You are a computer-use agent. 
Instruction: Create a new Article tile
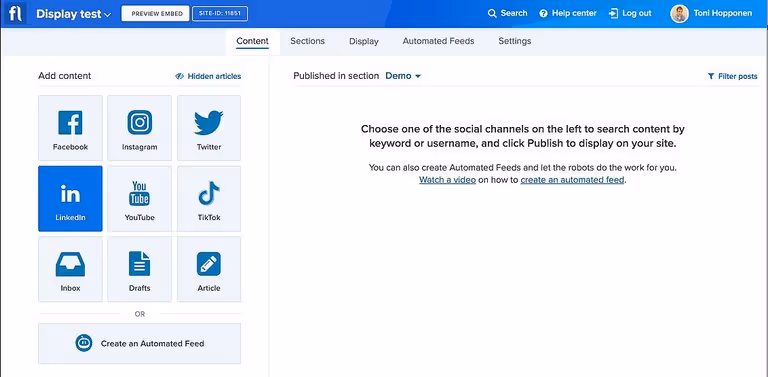click(x=209, y=269)
